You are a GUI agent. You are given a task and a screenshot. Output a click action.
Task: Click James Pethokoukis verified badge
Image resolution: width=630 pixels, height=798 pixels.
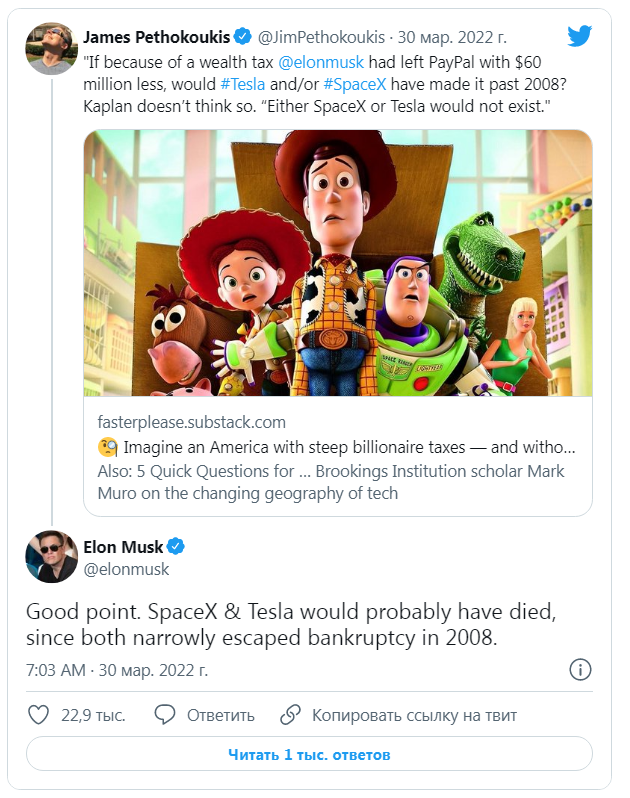pos(243,38)
